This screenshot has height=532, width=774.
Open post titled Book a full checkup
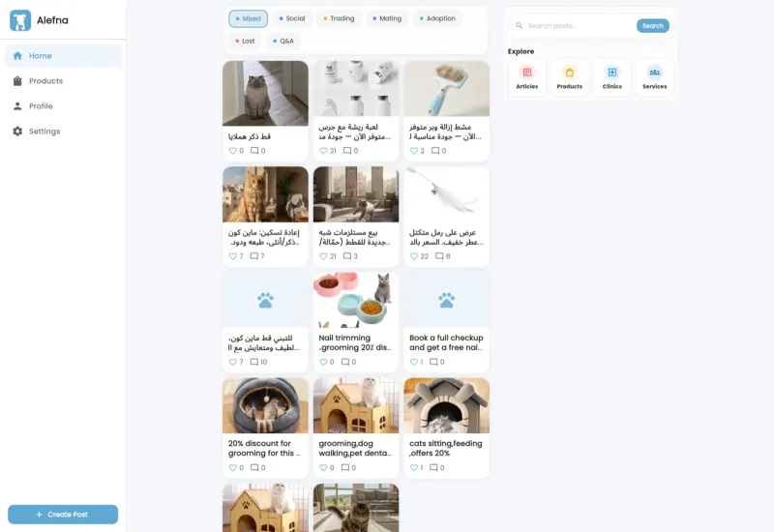446,342
